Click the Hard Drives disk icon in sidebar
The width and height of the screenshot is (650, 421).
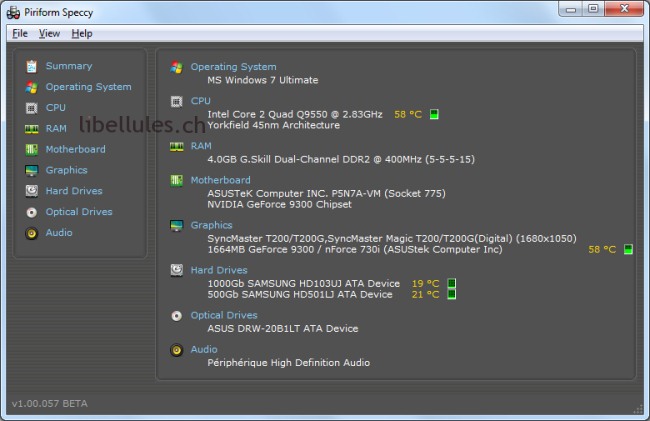(32, 191)
